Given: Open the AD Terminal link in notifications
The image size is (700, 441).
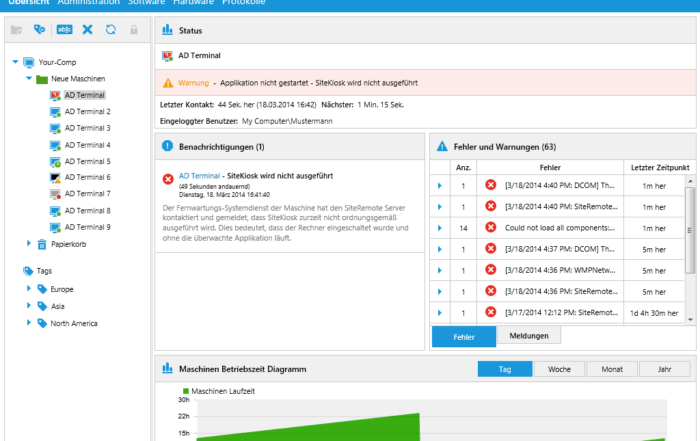Looking at the screenshot, I should pyautogui.click(x=199, y=175).
